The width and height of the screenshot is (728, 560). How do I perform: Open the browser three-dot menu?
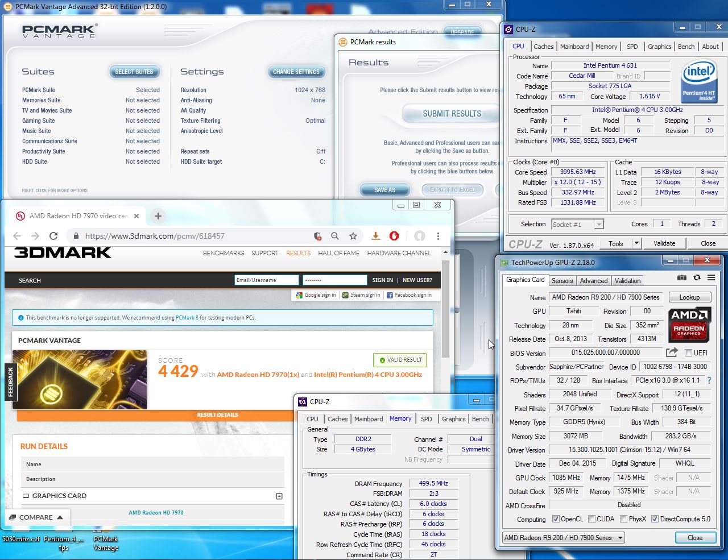pyautogui.click(x=438, y=236)
